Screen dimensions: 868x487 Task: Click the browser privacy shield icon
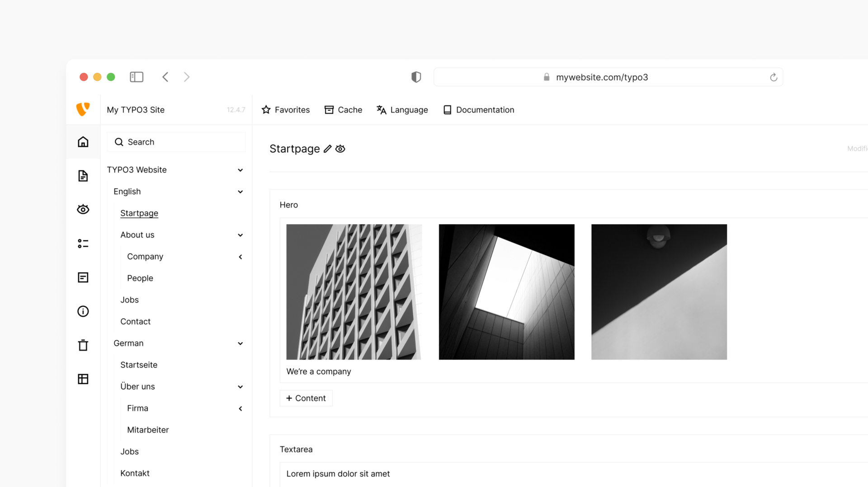click(416, 77)
